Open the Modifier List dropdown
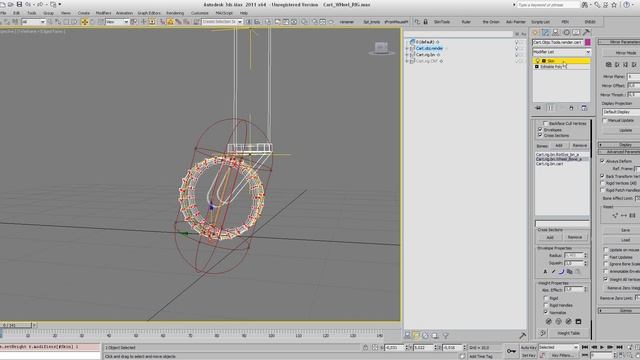Screen dimensions: 640x360 [561, 52]
